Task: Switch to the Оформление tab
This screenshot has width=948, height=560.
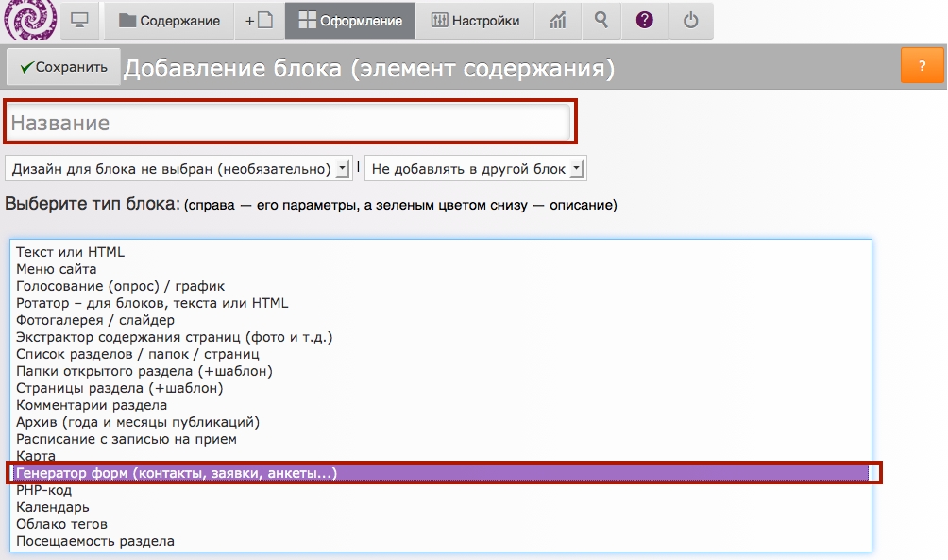Action: point(350,21)
